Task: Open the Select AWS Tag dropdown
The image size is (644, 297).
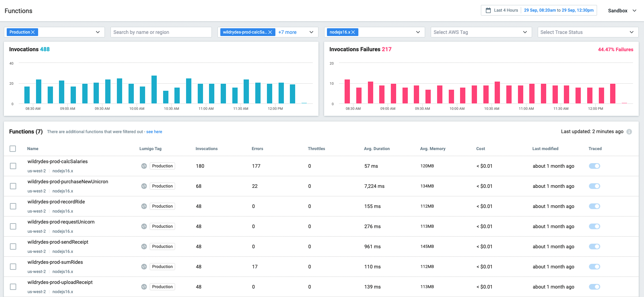Action: pyautogui.click(x=481, y=32)
